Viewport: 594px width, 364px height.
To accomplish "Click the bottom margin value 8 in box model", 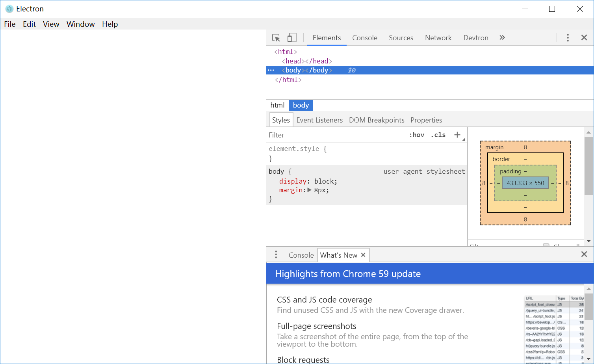I will pyautogui.click(x=525, y=219).
